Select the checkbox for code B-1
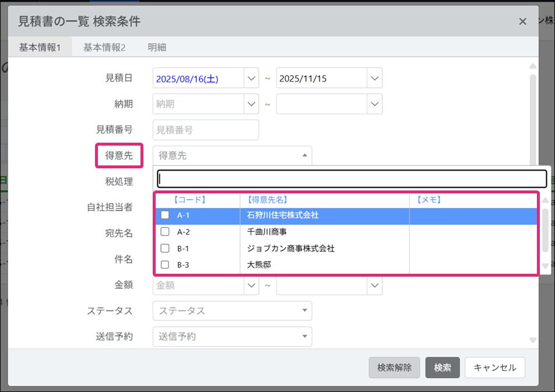Viewport: 555px width, 392px height. pos(165,248)
